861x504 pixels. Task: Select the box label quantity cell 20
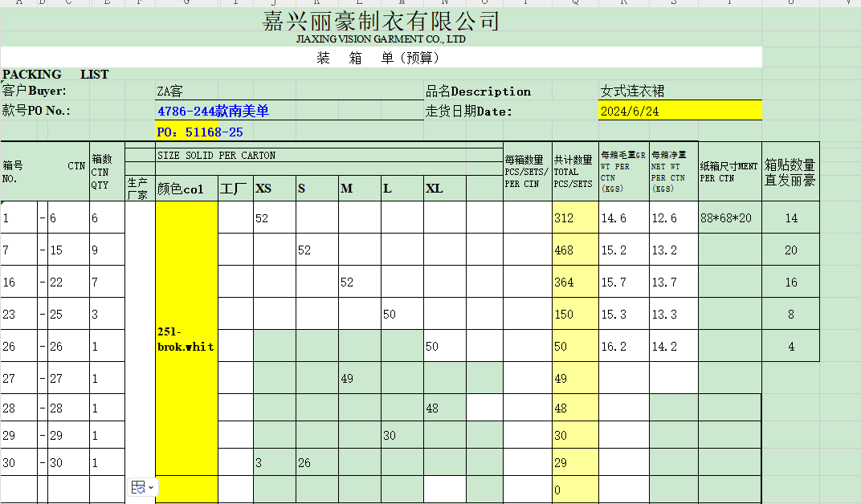[790, 250]
